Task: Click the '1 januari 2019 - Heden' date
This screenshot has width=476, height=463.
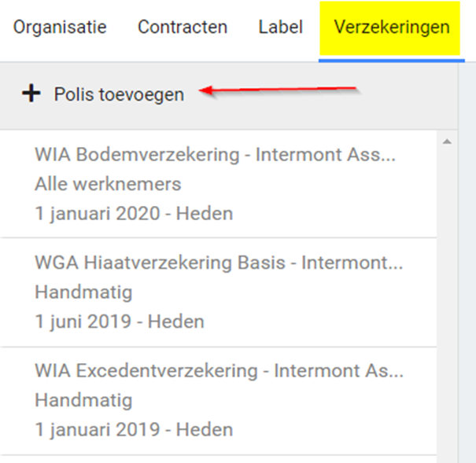Action: click(x=134, y=429)
